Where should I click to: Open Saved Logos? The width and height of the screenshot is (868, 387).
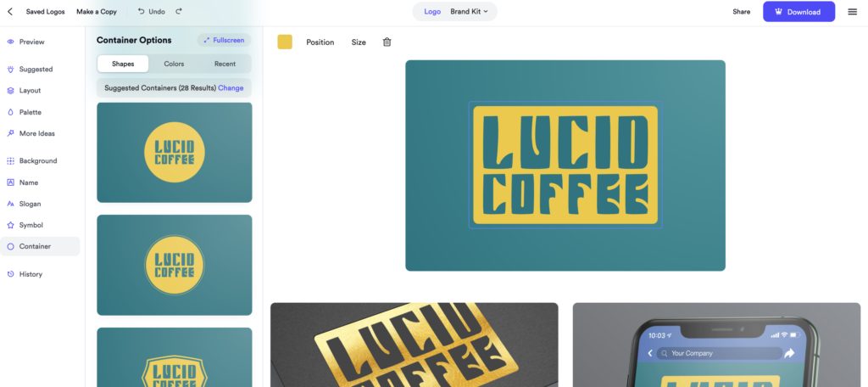[46, 12]
